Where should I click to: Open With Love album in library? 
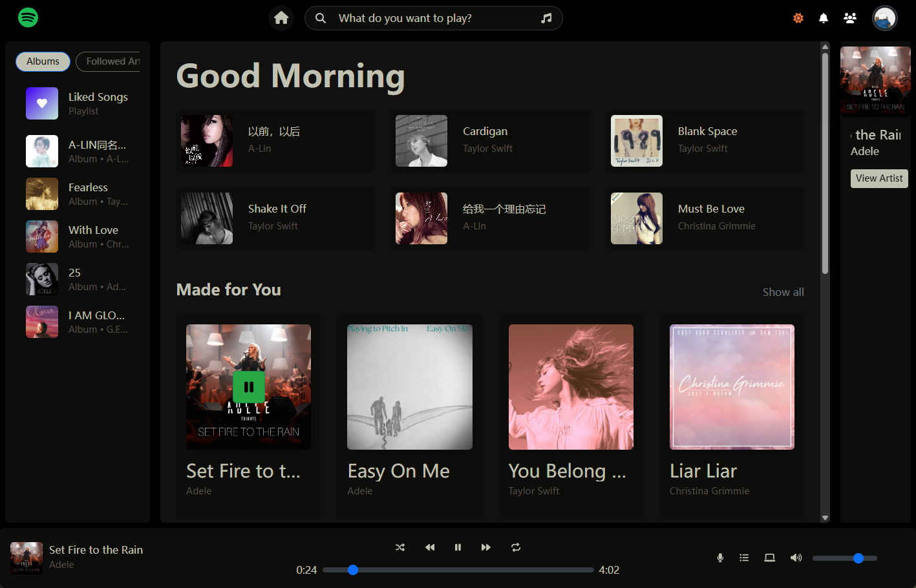click(x=78, y=236)
